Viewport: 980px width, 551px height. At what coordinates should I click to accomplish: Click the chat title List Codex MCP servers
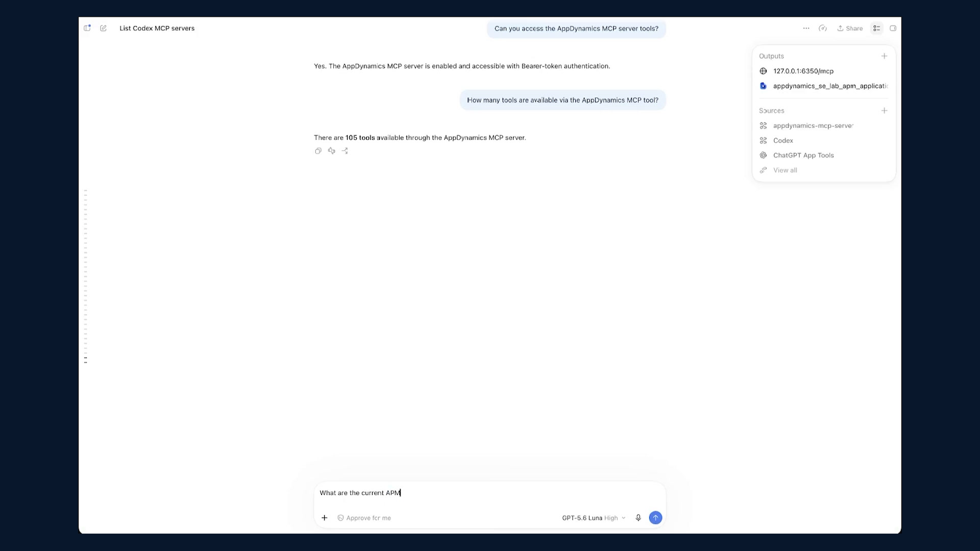coord(157,28)
